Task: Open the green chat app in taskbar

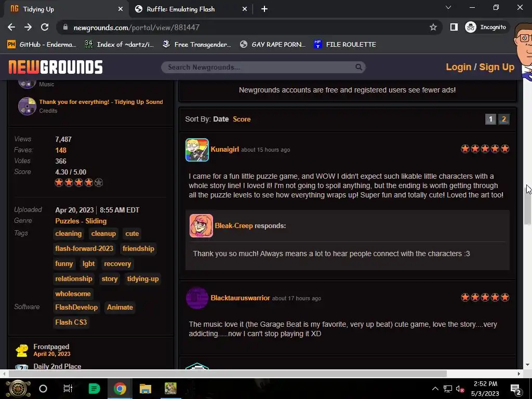Action: [x=94, y=389]
